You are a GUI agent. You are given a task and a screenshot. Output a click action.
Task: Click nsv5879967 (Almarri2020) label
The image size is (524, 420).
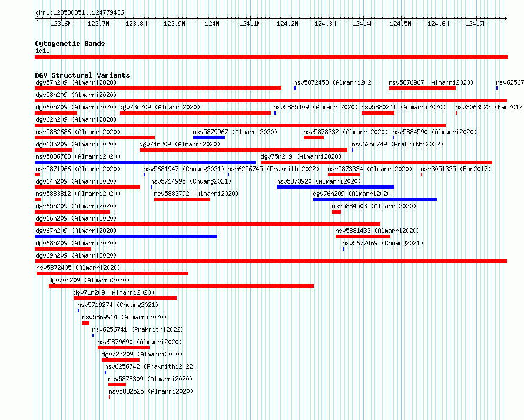pyautogui.click(x=235, y=132)
